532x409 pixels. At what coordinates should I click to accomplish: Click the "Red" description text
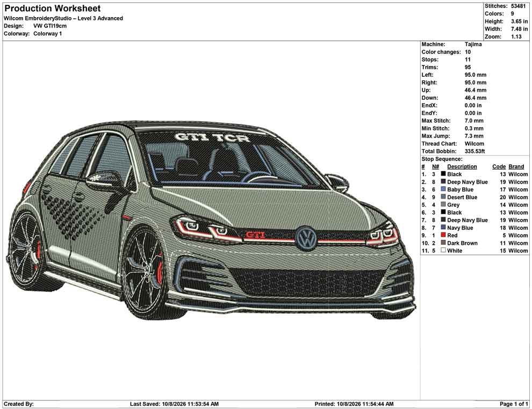452,235
